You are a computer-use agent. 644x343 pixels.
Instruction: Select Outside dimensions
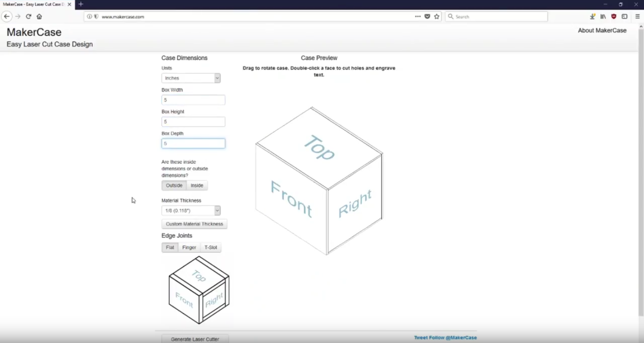click(174, 185)
